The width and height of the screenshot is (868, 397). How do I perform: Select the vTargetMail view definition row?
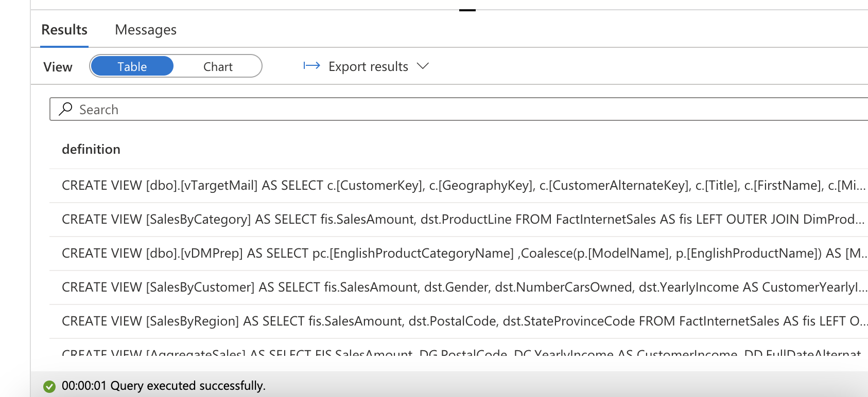463,186
